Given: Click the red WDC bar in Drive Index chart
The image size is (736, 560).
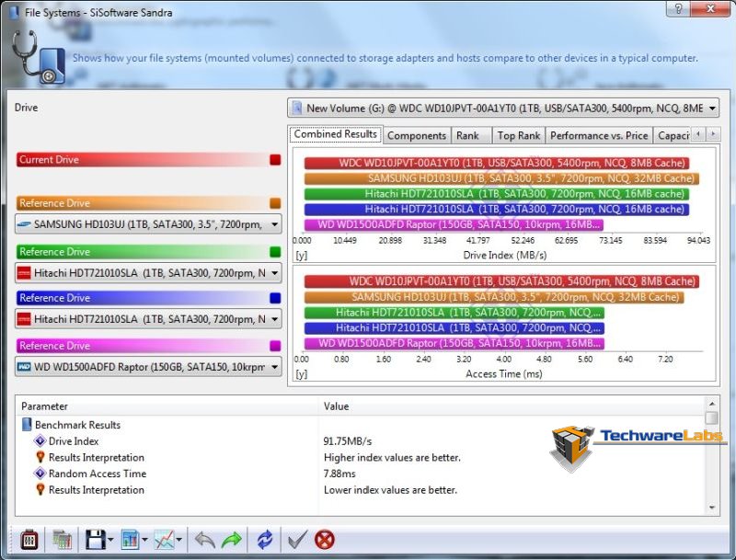Looking at the screenshot, I should point(497,163).
